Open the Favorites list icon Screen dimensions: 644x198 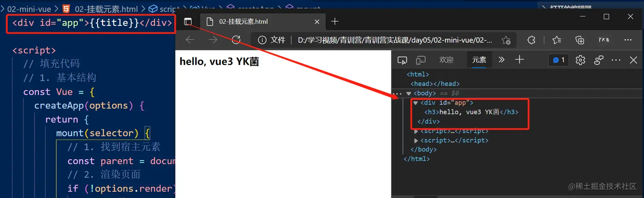556,40
